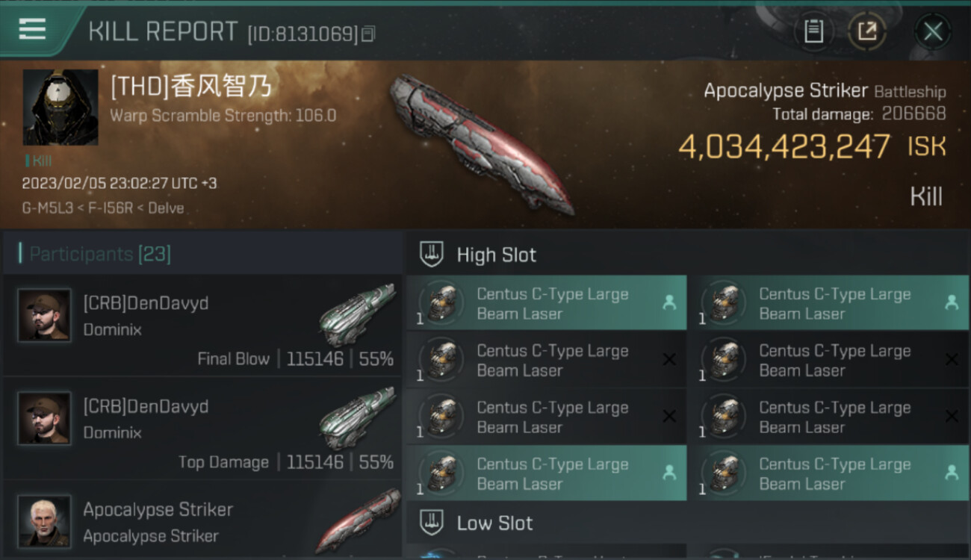Select the first Centus C-Type Beam Laser

[x=546, y=304]
